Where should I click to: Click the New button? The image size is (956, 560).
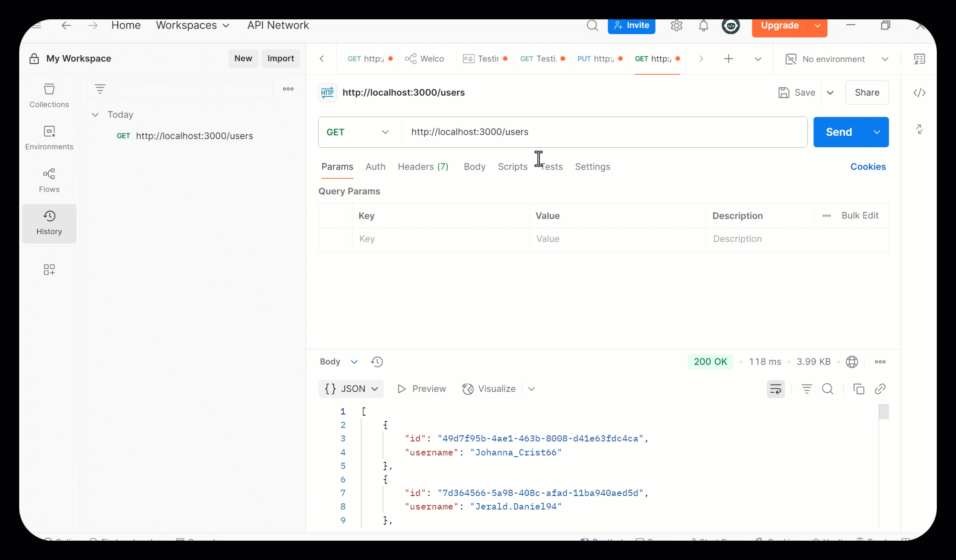point(243,58)
